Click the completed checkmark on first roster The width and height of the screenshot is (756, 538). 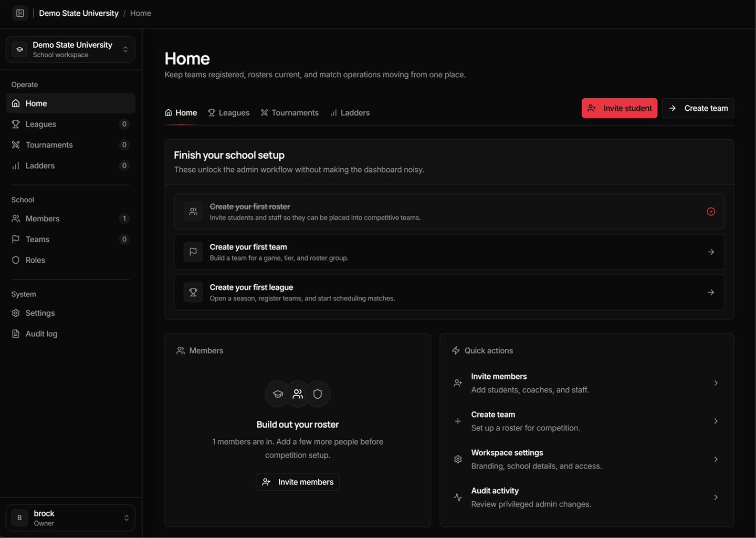point(711,212)
